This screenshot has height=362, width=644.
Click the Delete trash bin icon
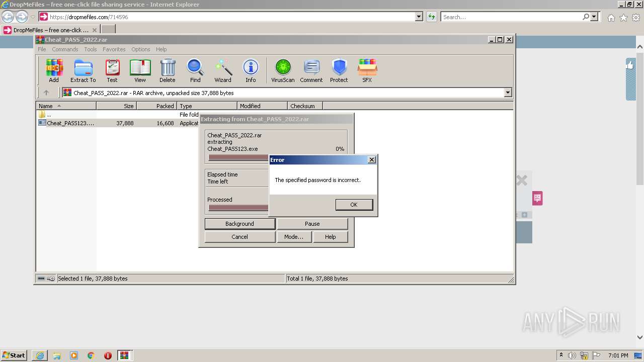click(168, 70)
